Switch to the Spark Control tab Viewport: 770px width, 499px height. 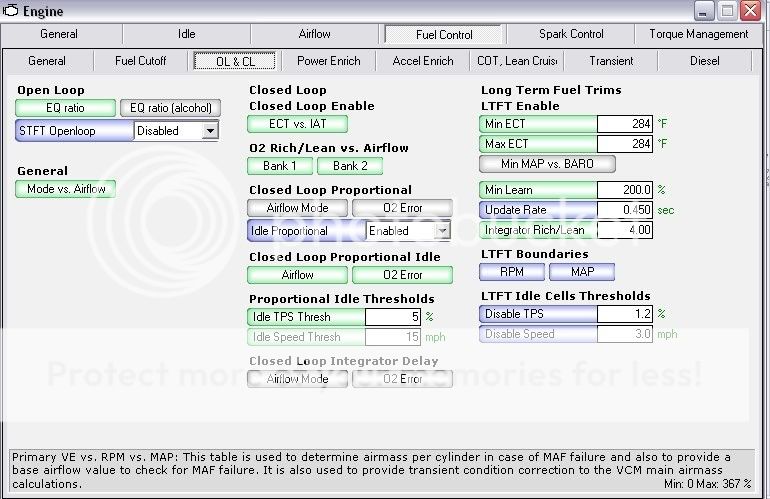pos(571,34)
